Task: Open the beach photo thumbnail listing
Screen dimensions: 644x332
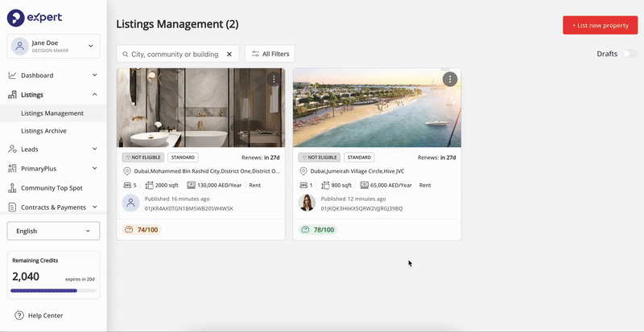Action: (377, 108)
